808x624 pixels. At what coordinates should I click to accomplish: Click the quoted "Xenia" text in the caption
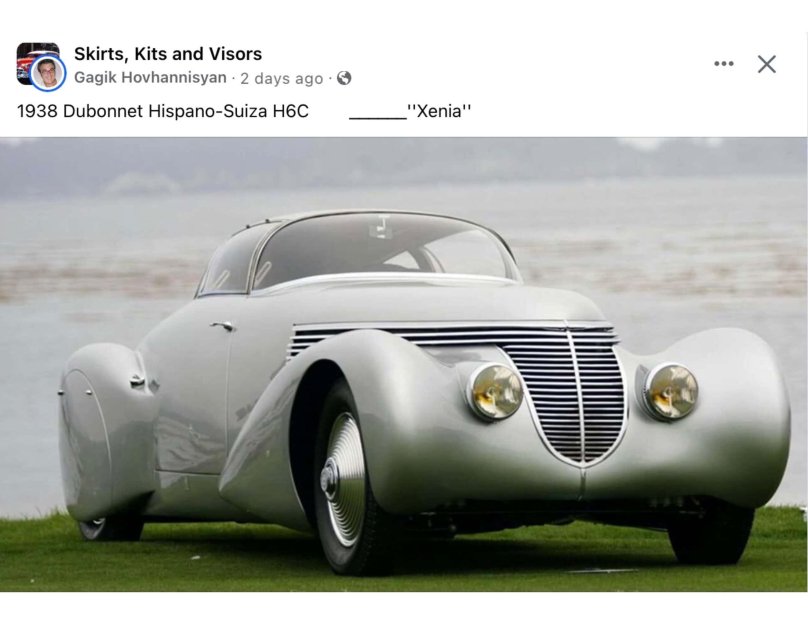click(x=439, y=111)
